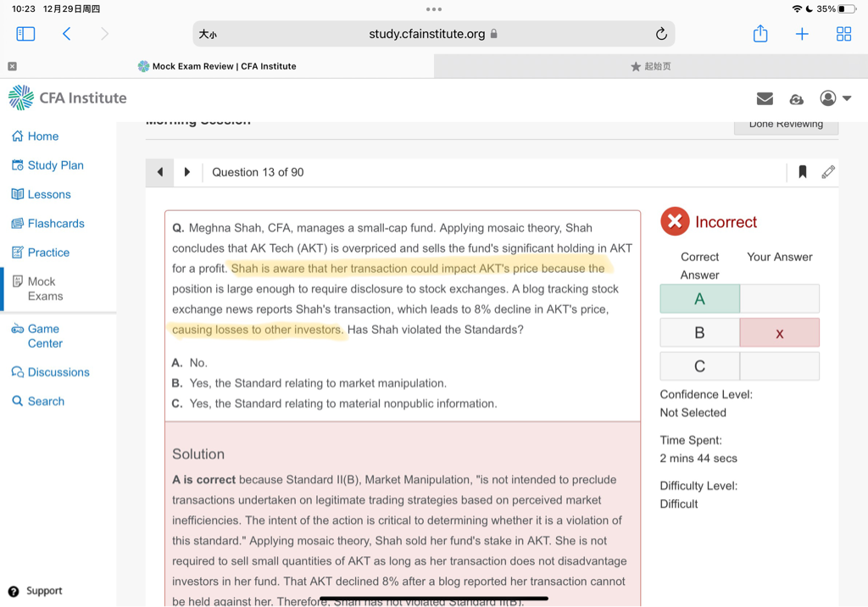Switch to the 起始页 tab
The image size is (868, 607).
(x=650, y=66)
